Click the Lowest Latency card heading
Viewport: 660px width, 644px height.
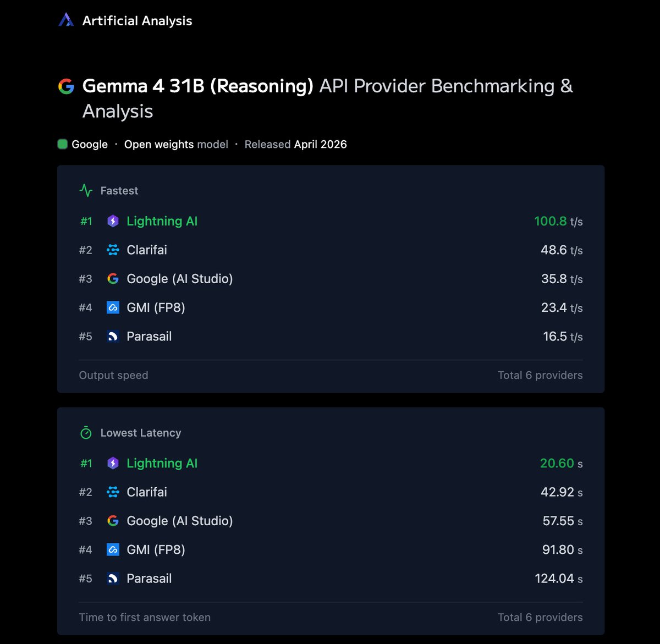(141, 433)
